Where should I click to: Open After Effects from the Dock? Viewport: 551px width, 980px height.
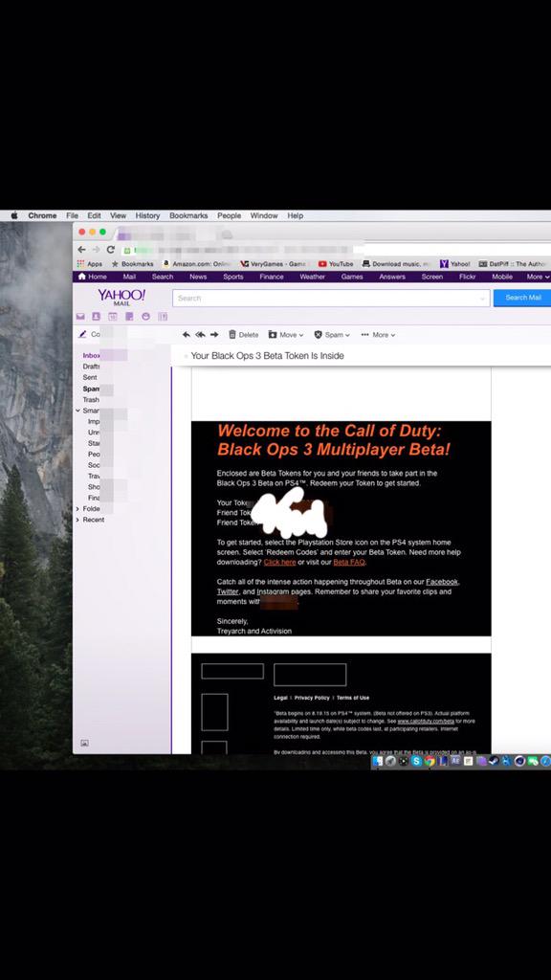455,761
